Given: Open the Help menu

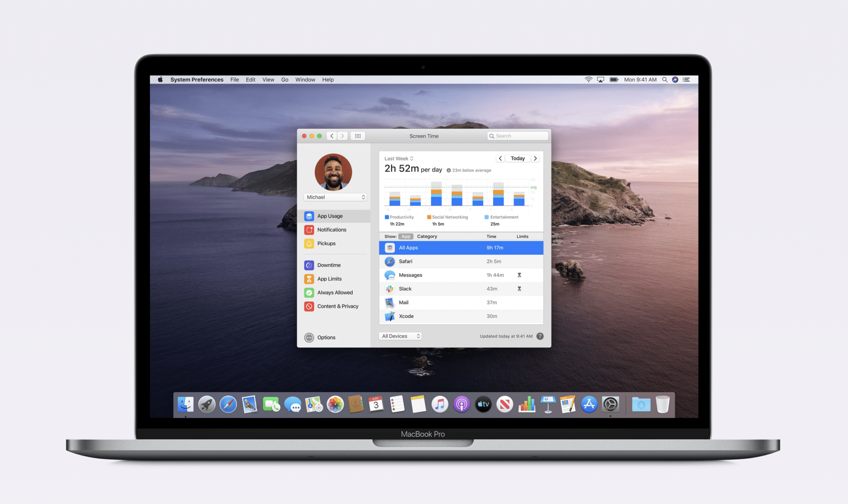Looking at the screenshot, I should point(328,79).
